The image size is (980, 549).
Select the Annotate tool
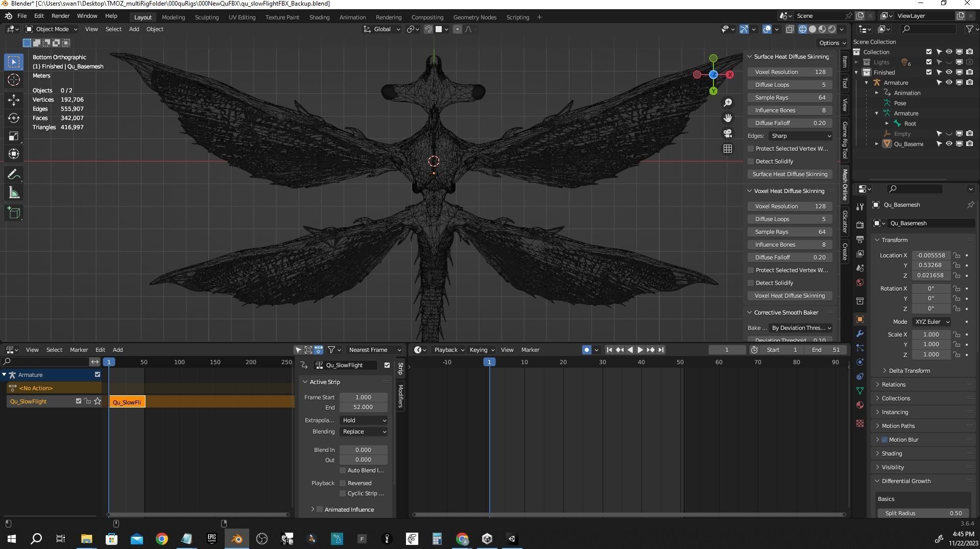pyautogui.click(x=14, y=175)
